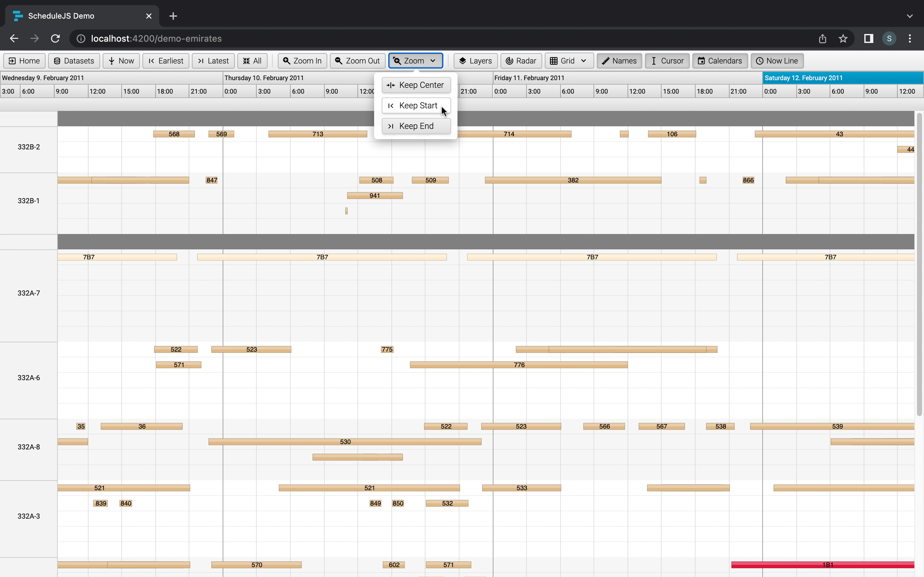Toggle the Cursor tracking tool
924x577 pixels.
[x=667, y=61]
